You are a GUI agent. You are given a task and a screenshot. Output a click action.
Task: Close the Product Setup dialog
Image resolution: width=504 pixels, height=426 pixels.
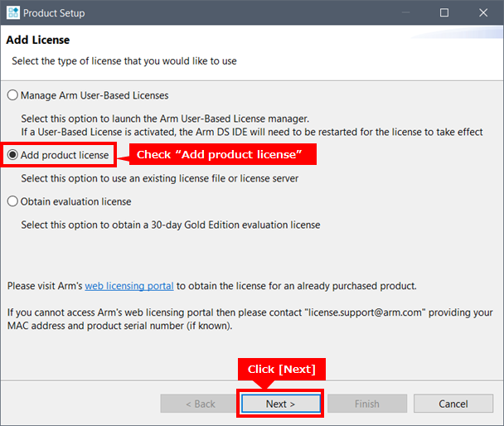483,13
